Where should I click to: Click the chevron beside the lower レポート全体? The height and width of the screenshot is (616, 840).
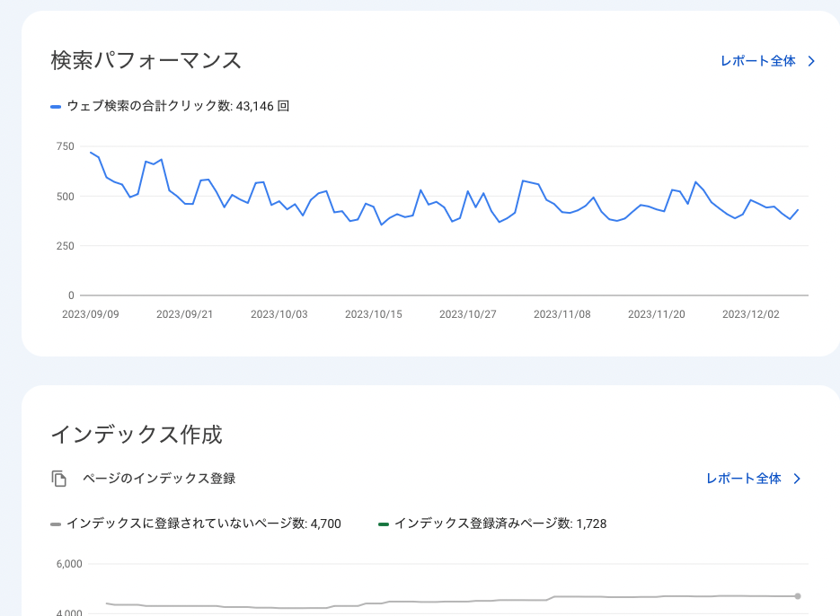tap(797, 479)
